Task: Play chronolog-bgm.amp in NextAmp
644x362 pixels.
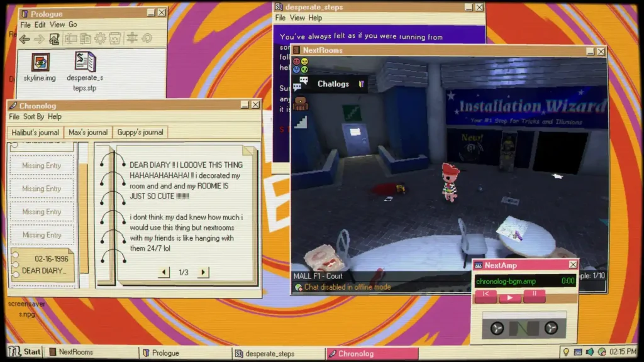Action: (509, 297)
